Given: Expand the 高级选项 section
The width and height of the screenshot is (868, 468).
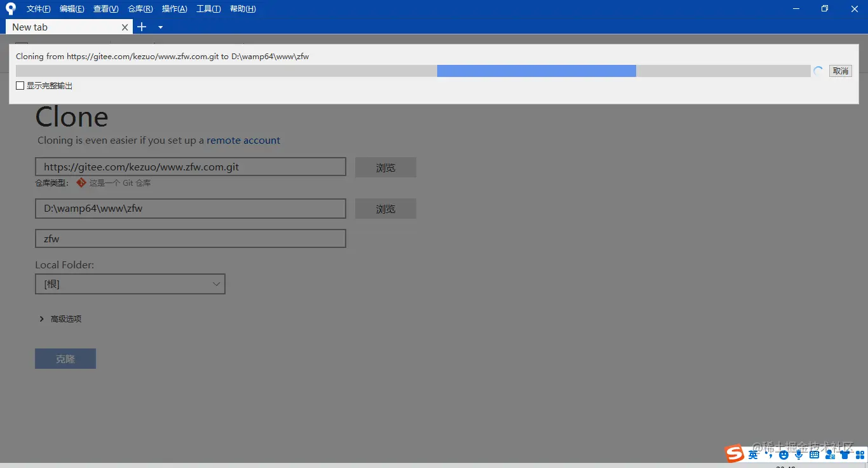Looking at the screenshot, I should coord(61,319).
